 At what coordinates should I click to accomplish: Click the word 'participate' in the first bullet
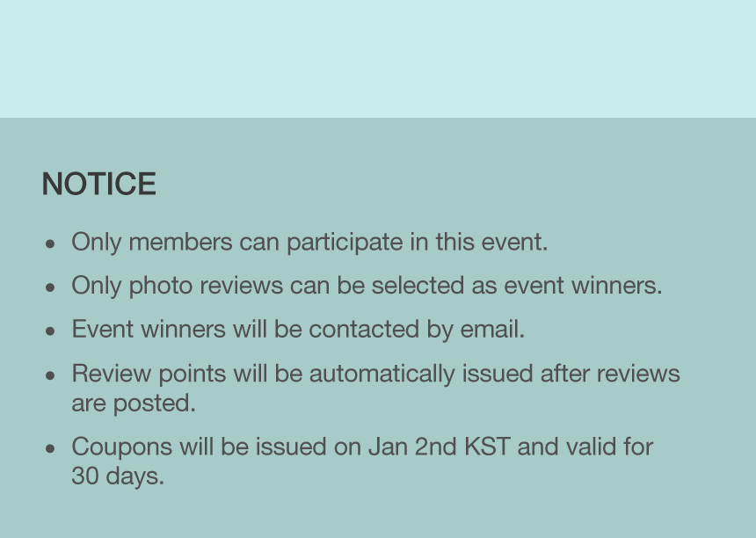tap(345, 242)
